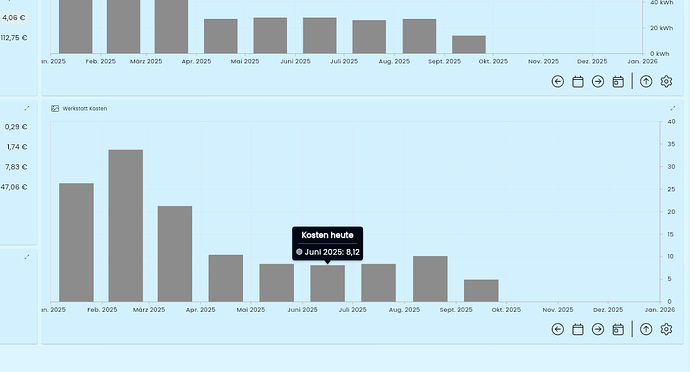Jump to today's date in Werkstatt Kosten chart

pyautogui.click(x=618, y=329)
